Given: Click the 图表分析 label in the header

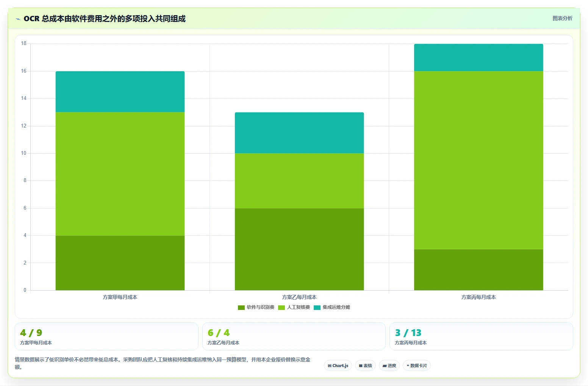Looking at the screenshot, I should point(562,18).
